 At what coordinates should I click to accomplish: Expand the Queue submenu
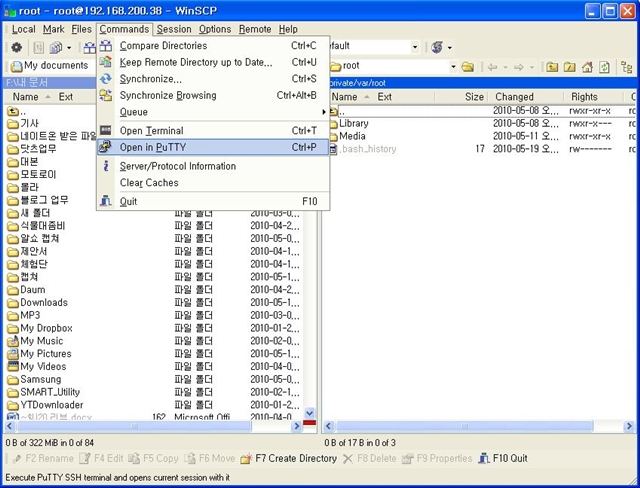(213, 112)
